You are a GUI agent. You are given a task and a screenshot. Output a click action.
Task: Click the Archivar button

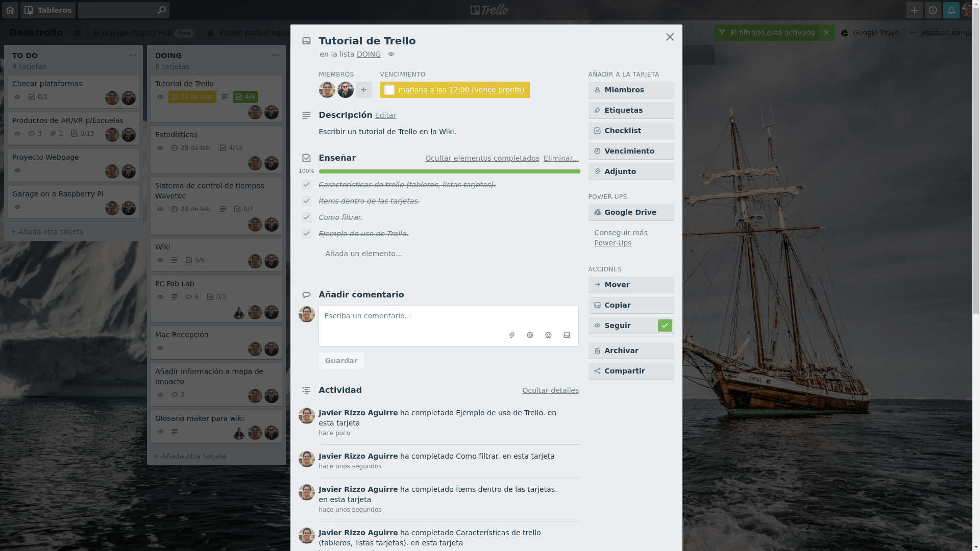(631, 350)
